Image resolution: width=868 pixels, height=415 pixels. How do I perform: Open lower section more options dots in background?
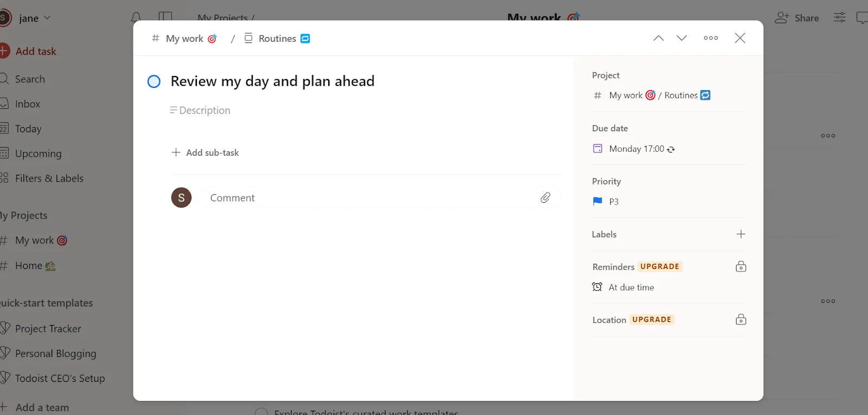coord(828,301)
